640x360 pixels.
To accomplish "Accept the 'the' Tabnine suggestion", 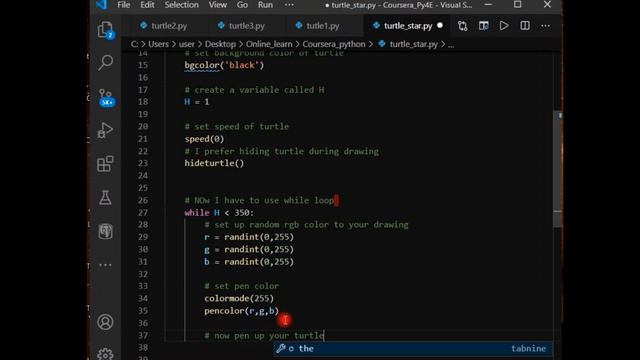I will point(413,349).
